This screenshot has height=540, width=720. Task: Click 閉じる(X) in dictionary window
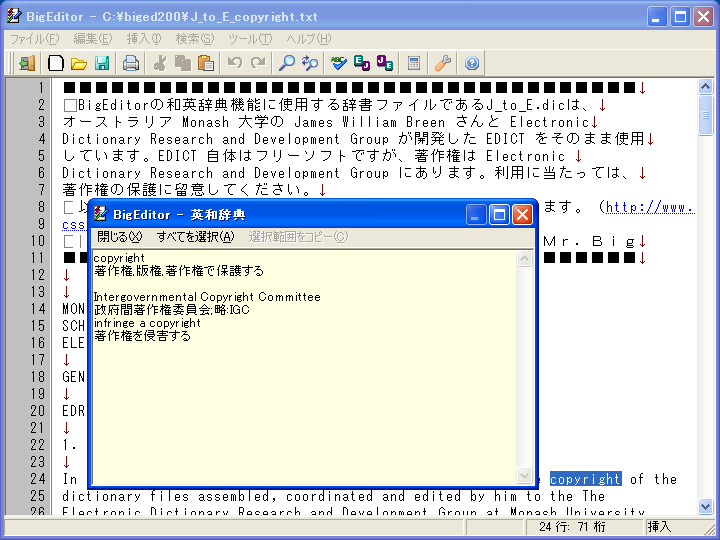click(119, 237)
